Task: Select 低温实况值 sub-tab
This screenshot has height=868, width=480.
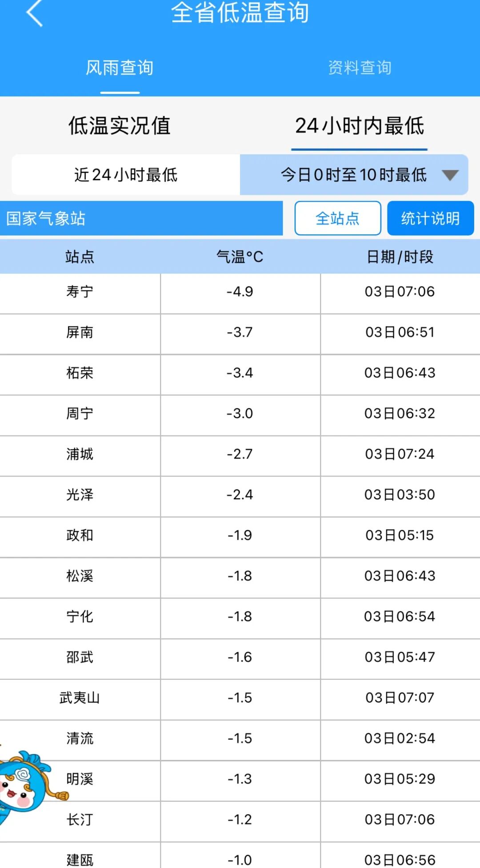Action: (x=120, y=126)
